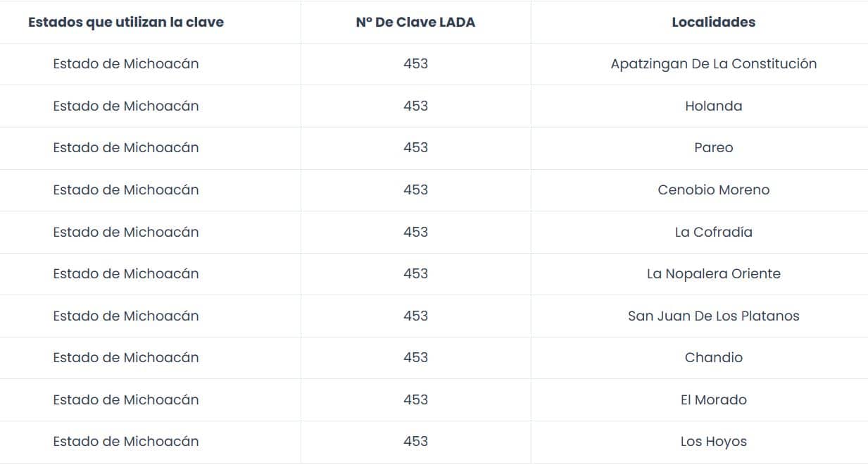Click the El Morado locality

(713, 399)
